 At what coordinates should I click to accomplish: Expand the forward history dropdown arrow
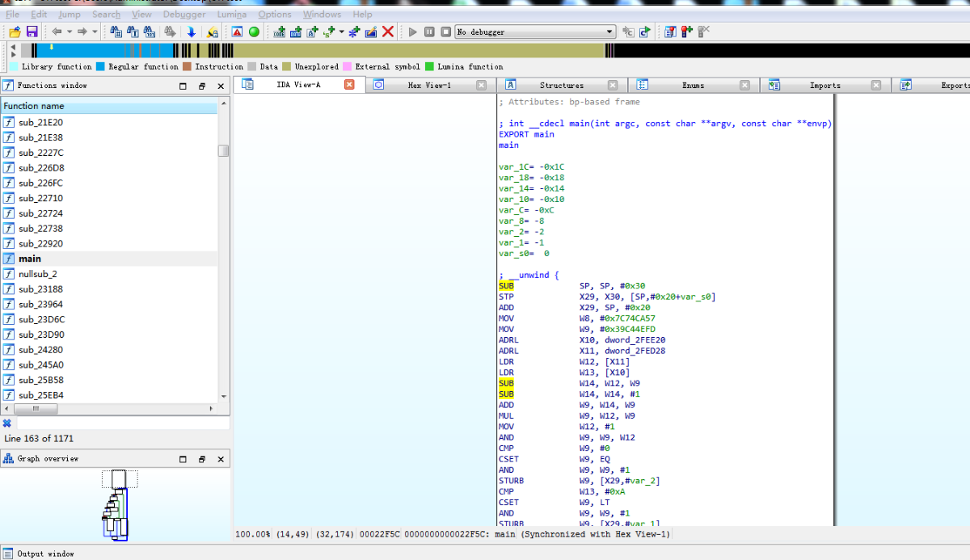pyautogui.click(x=95, y=32)
